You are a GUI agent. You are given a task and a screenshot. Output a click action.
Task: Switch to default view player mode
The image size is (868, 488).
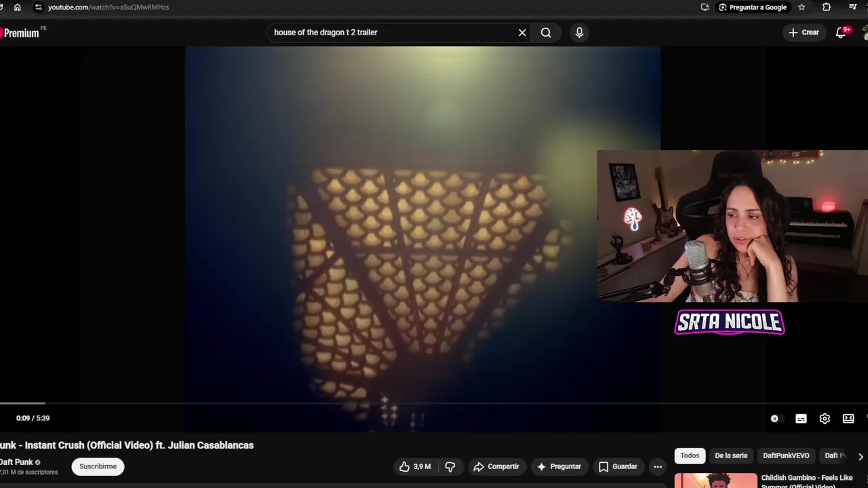(848, 419)
